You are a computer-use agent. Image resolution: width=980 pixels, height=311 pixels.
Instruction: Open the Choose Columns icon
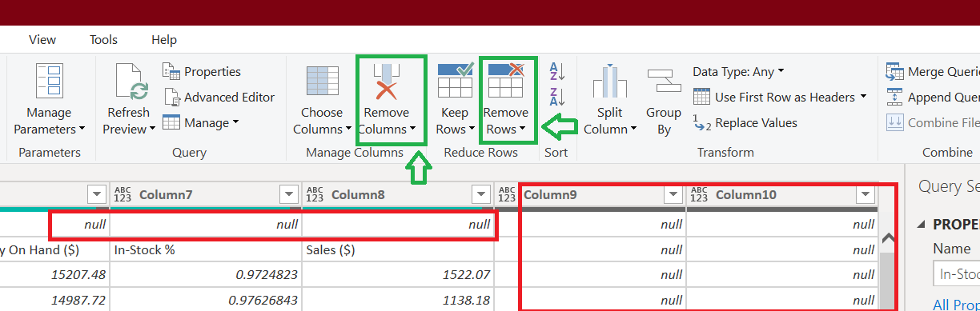(x=323, y=82)
